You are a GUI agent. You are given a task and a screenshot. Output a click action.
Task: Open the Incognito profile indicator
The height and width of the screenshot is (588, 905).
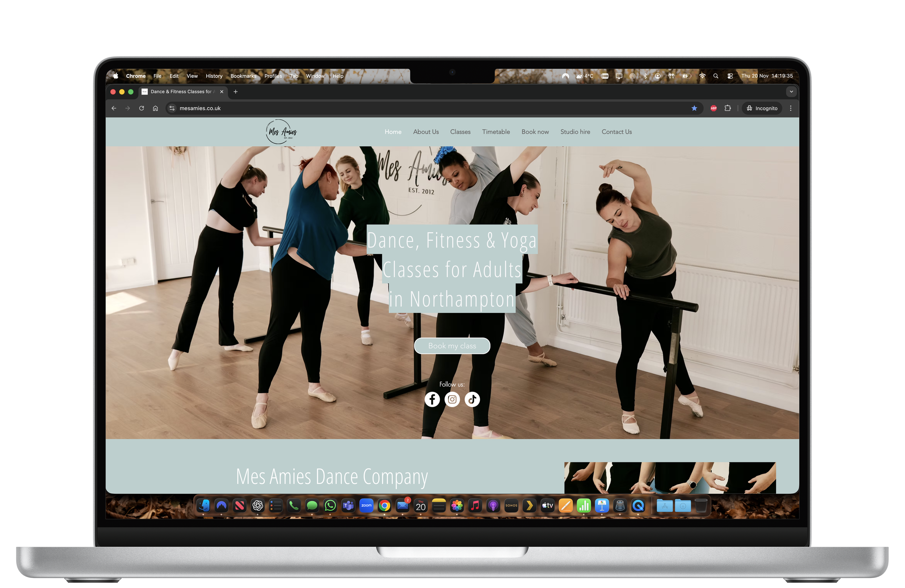tap(762, 108)
